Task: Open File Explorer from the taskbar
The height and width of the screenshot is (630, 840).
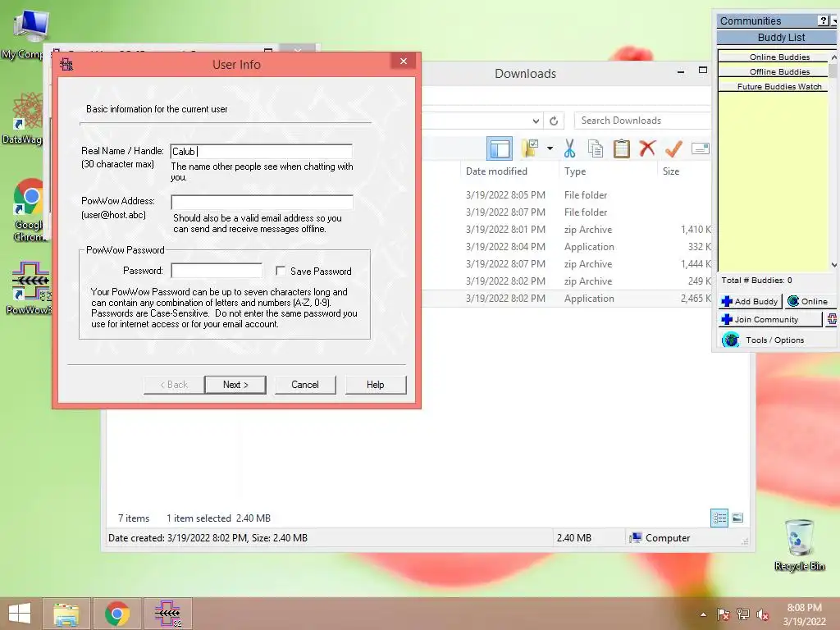Action: click(66, 614)
